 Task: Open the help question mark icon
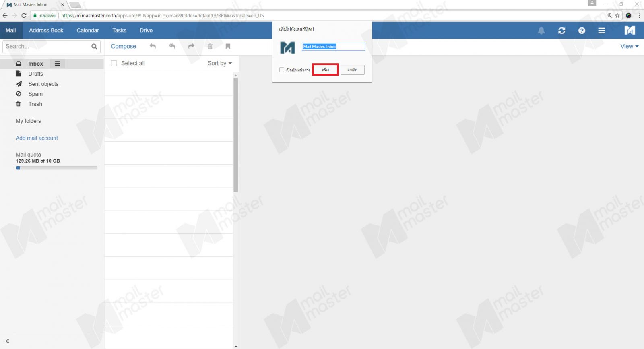[x=582, y=31]
